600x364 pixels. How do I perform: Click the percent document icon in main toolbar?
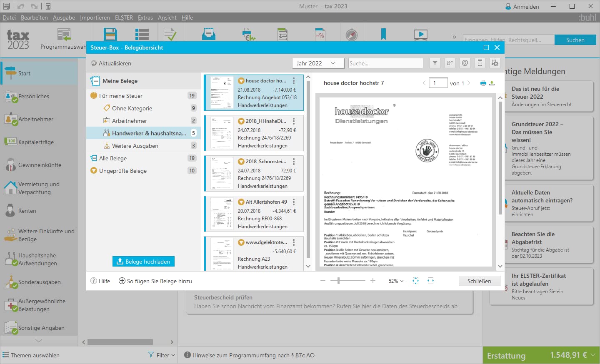pyautogui.click(x=320, y=35)
